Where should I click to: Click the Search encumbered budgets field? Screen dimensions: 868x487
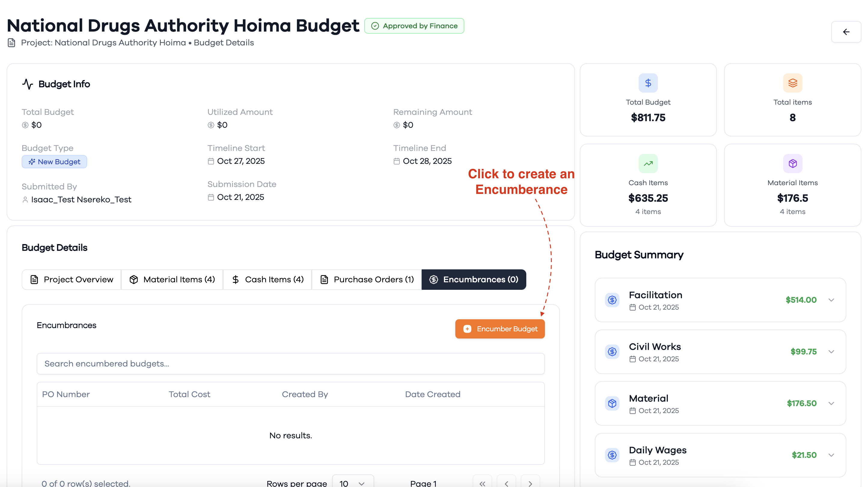point(290,364)
